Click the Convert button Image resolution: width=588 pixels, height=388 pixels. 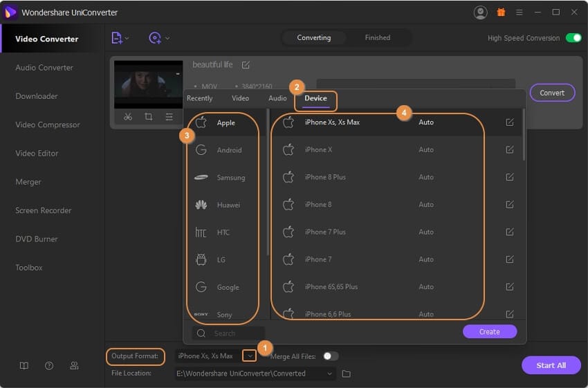click(x=552, y=93)
